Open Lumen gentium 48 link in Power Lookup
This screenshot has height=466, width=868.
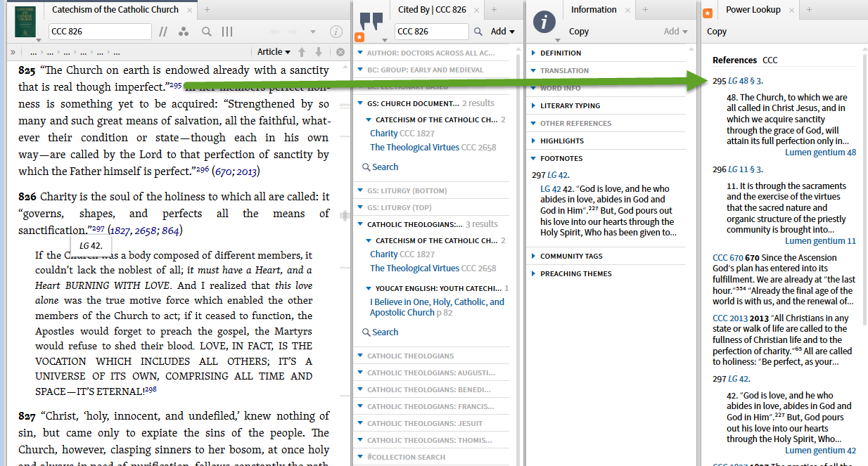click(x=820, y=152)
